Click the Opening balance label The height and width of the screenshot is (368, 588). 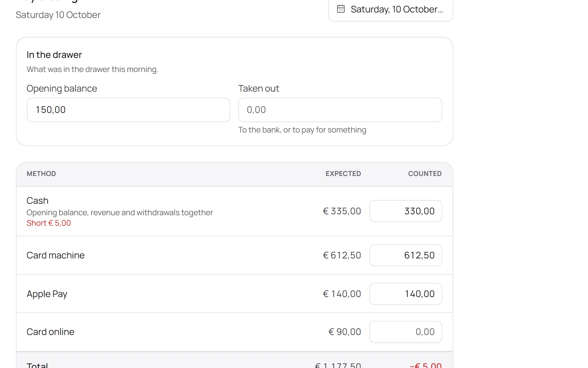click(62, 89)
